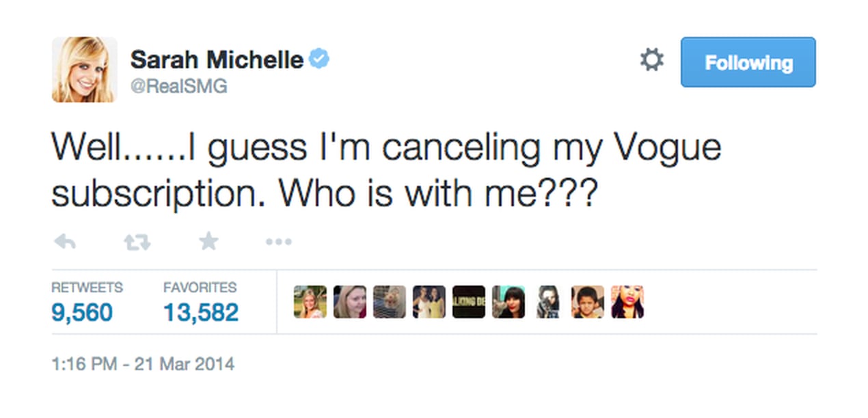This screenshot has height=418, width=868.
Task: Favorite the tweet using the star icon
Action: click(208, 240)
